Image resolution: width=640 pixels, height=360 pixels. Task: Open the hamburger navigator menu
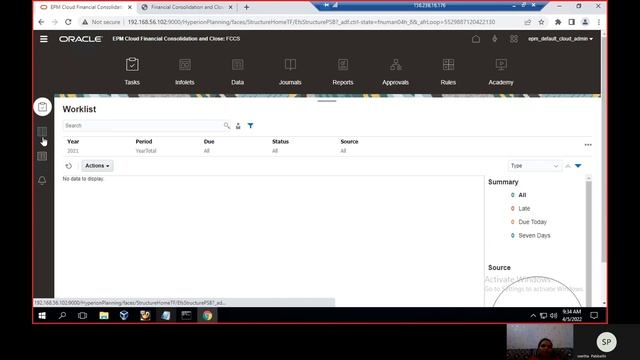tap(44, 39)
